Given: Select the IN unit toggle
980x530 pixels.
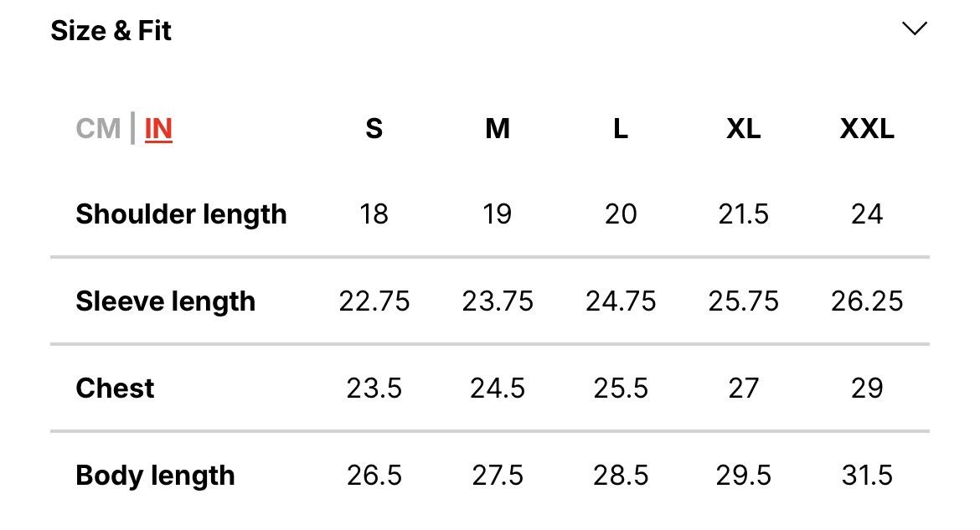Looking at the screenshot, I should tap(158, 130).
